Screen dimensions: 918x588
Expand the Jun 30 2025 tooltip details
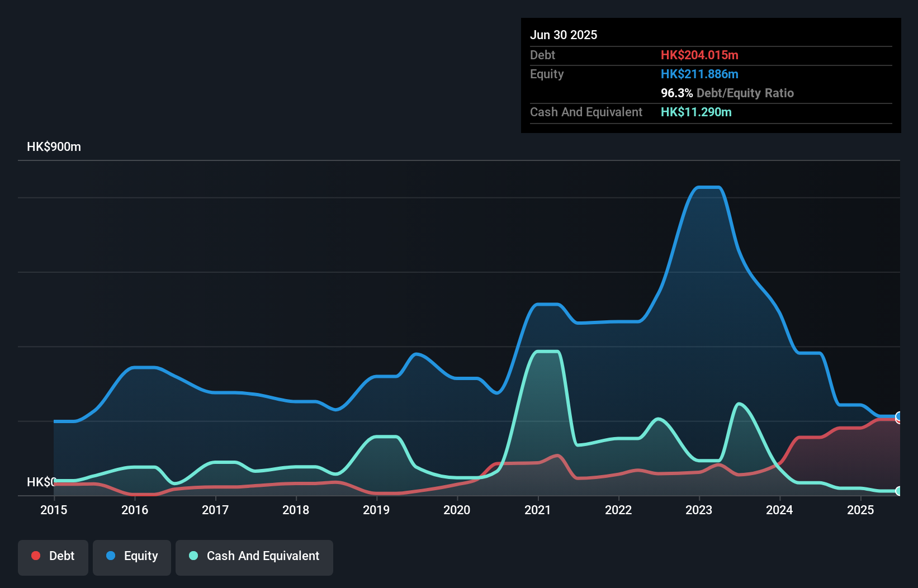pos(564,35)
